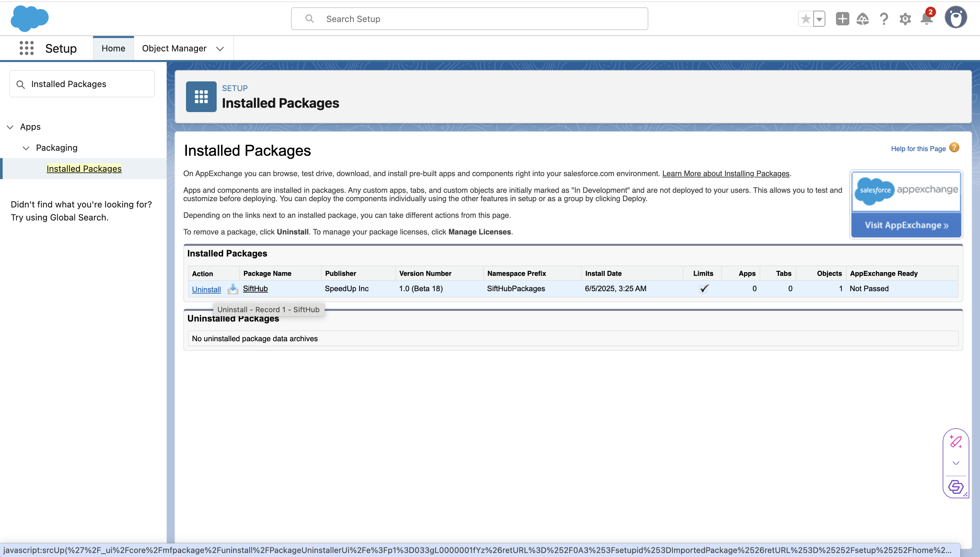This screenshot has height=557, width=980.
Task: Open the Global Actions plus icon
Action: 842,19
